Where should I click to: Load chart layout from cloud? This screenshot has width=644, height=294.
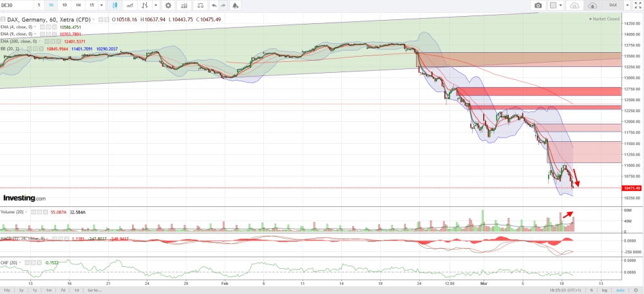[574, 5]
